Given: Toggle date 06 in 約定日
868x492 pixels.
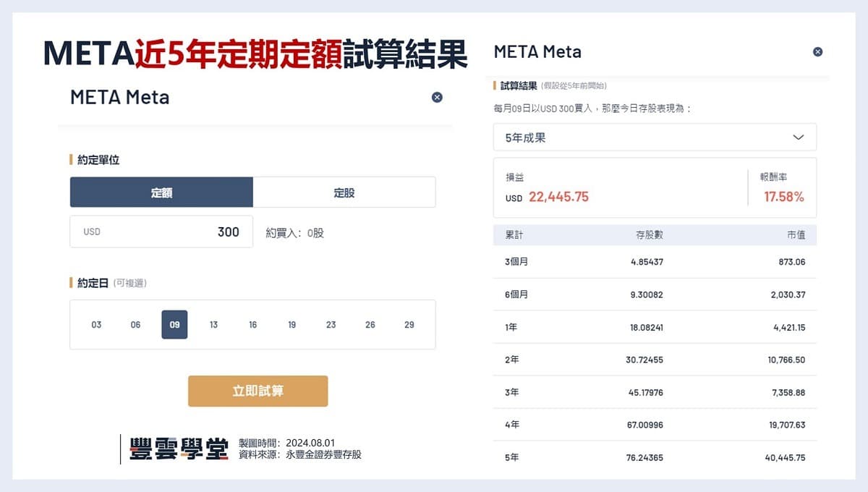Looking at the screenshot, I should coord(135,324).
